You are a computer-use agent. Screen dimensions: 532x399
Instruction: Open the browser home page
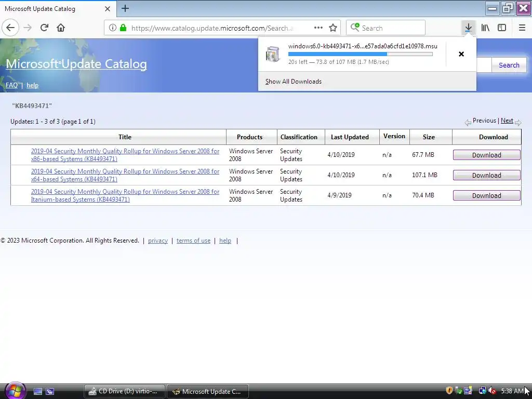pos(61,28)
